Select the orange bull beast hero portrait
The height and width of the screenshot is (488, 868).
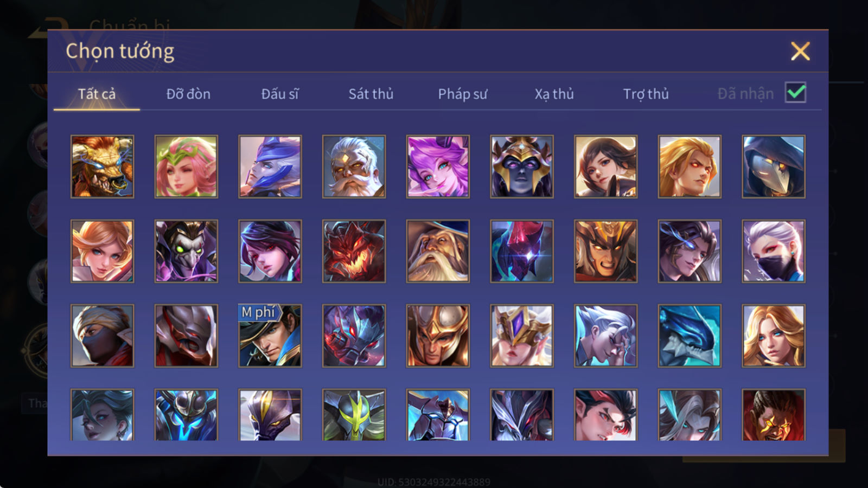tap(102, 166)
